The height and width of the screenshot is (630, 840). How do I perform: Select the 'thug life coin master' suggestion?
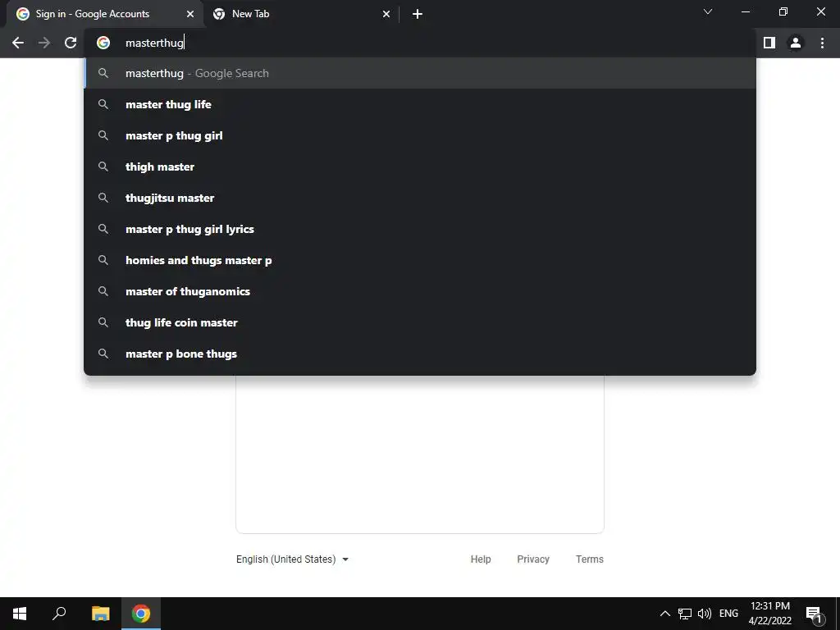click(x=420, y=322)
